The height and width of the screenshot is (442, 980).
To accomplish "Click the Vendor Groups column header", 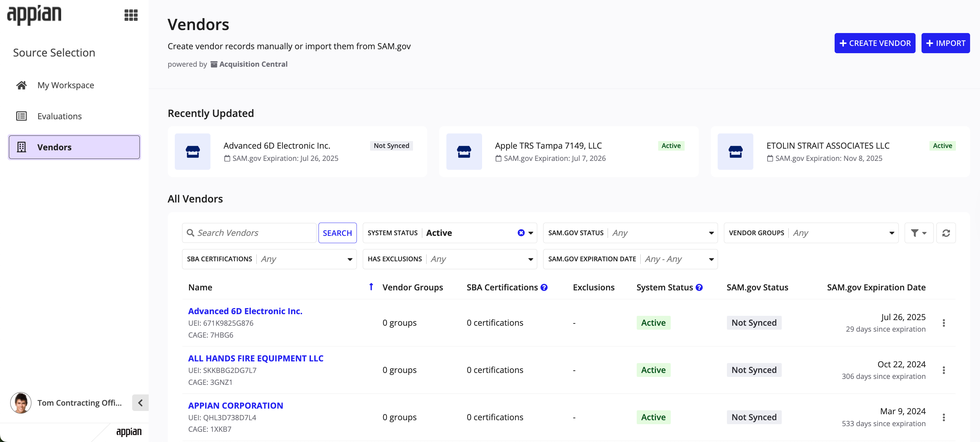I will 412,287.
